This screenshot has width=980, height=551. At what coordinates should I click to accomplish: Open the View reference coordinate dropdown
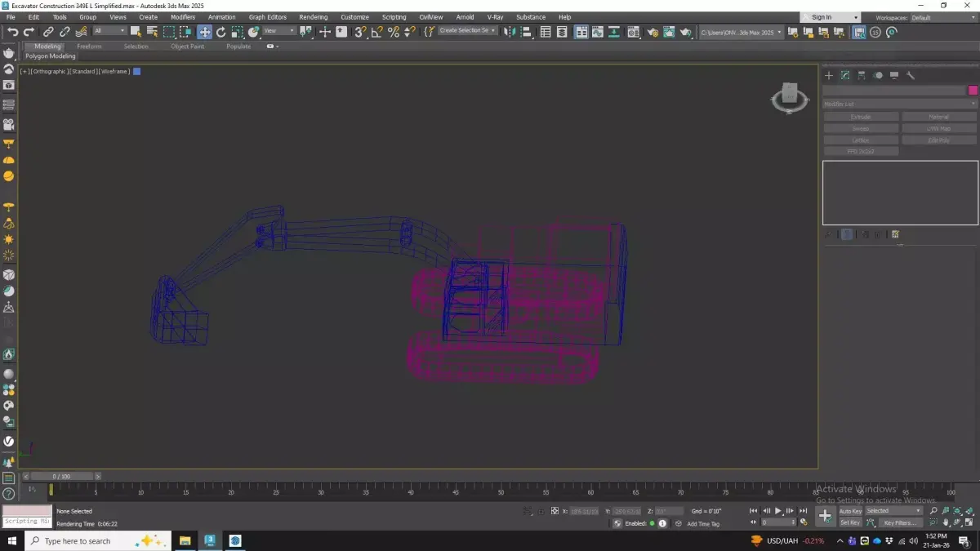click(278, 31)
